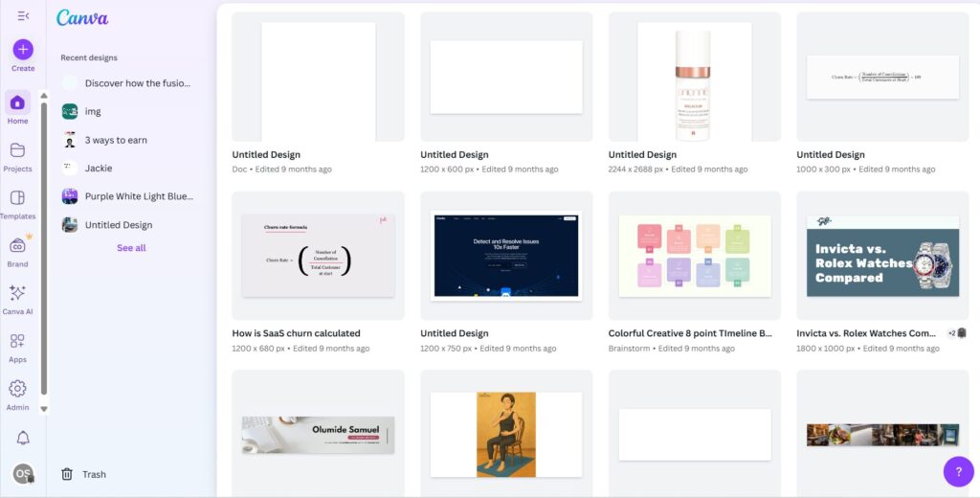
Task: Open the serum bottle design thumbnail
Action: 695,77
